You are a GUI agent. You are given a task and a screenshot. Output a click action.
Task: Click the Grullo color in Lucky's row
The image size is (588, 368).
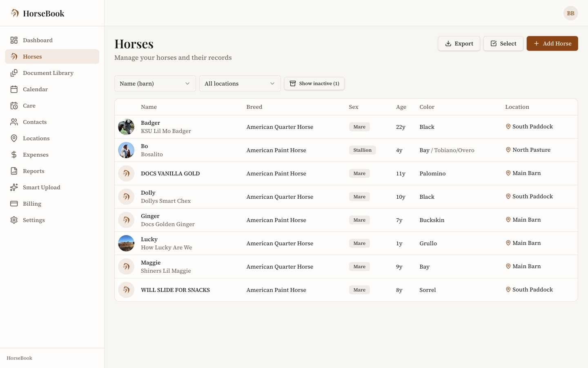428,243
